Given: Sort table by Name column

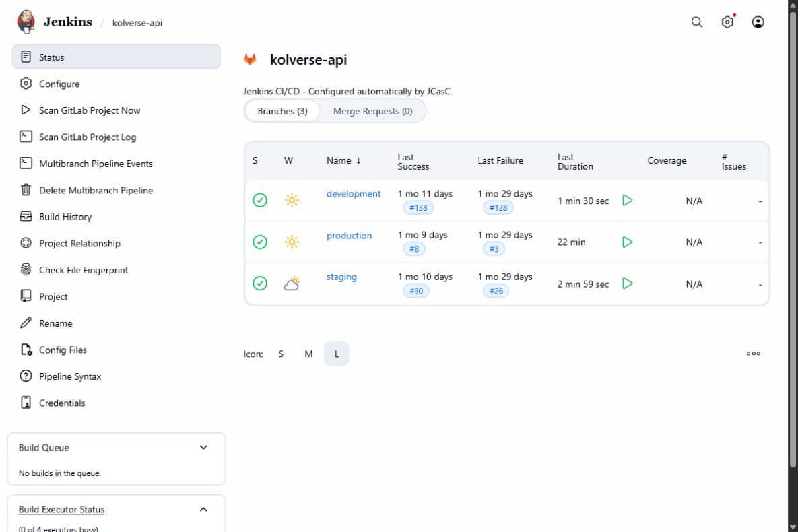Looking at the screenshot, I should pyautogui.click(x=343, y=160).
